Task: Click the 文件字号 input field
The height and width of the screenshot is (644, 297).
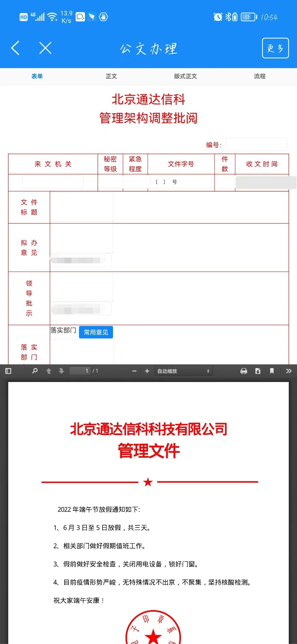Action: click(181, 182)
